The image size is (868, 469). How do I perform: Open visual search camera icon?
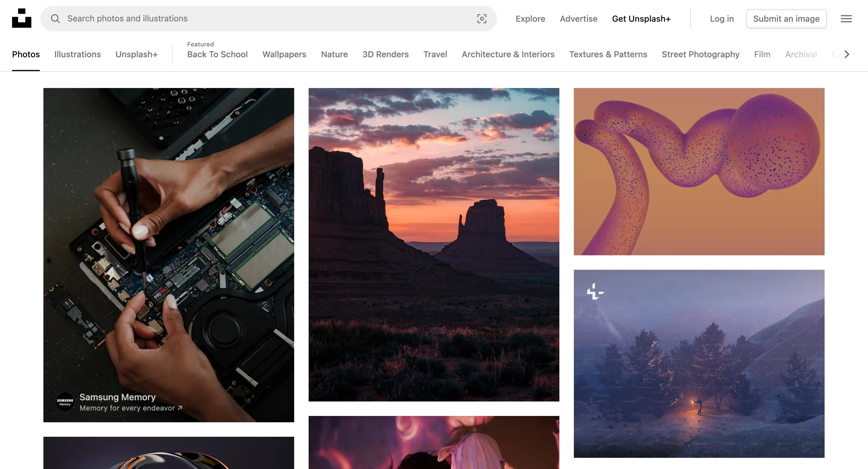pyautogui.click(x=482, y=18)
